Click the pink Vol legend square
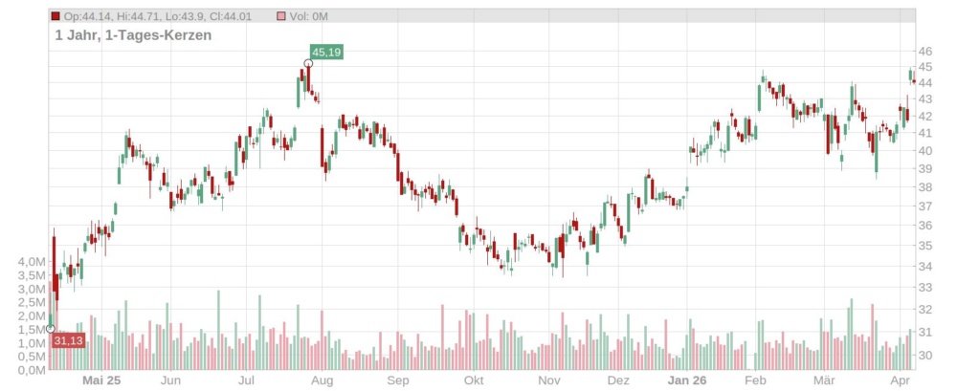This screenshot has height=391, width=980. click(280, 17)
